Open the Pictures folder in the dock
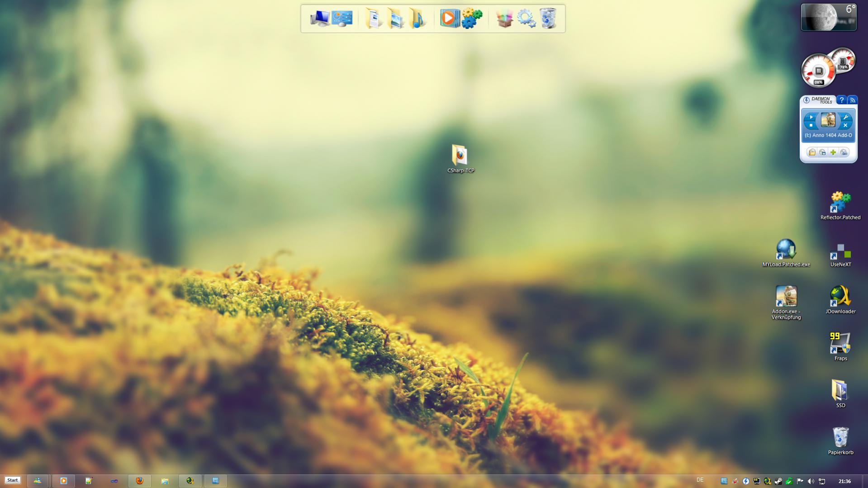Image resolution: width=868 pixels, height=488 pixels. pyautogui.click(x=395, y=19)
